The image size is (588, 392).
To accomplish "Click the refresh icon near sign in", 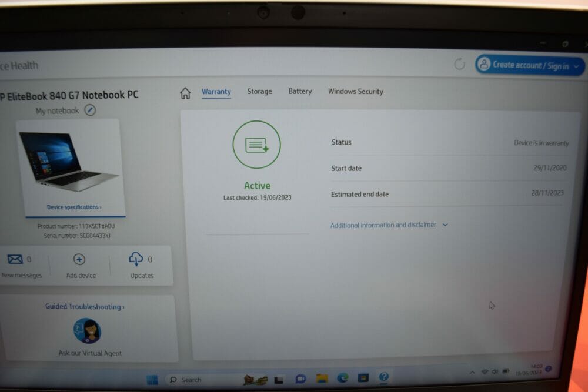I will [x=459, y=64].
